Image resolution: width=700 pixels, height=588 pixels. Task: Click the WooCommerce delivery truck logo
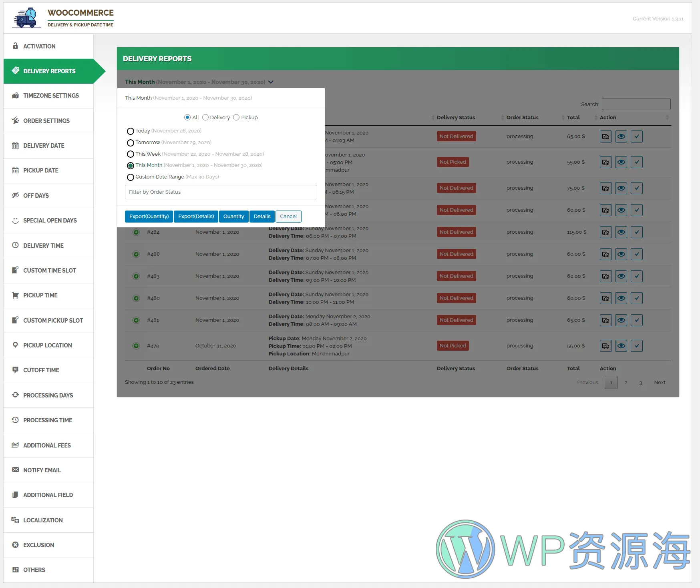[26, 18]
